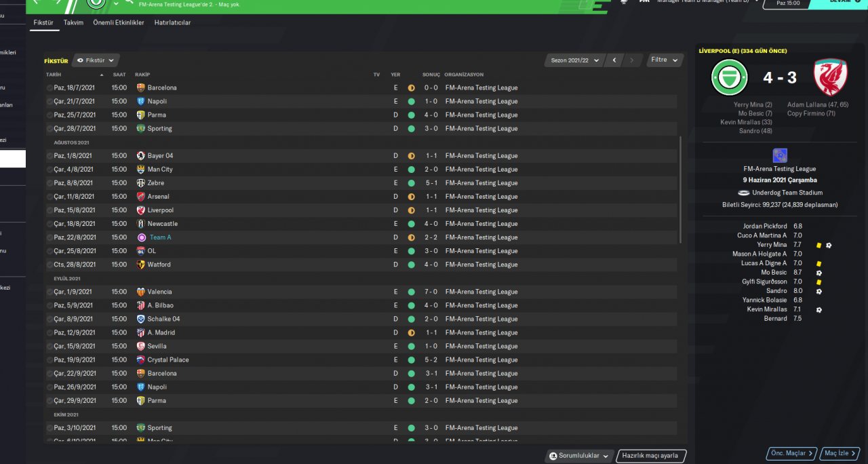
Task: Toggle the reminder circle for the 28/8/2021 Watford match
Action: pyautogui.click(x=50, y=265)
